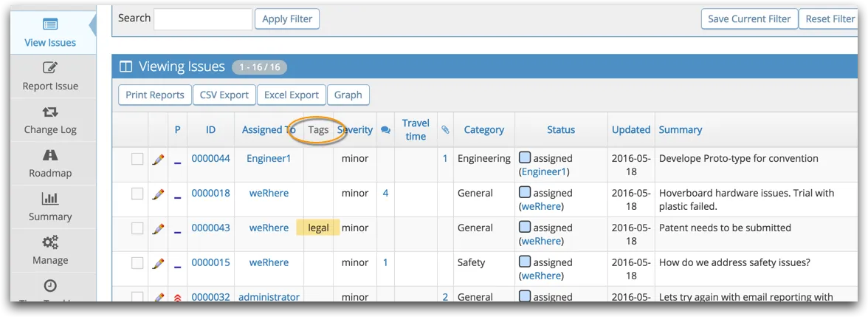Click Save Current Filter button
Image resolution: width=868 pixels, height=317 pixels.
coord(749,19)
